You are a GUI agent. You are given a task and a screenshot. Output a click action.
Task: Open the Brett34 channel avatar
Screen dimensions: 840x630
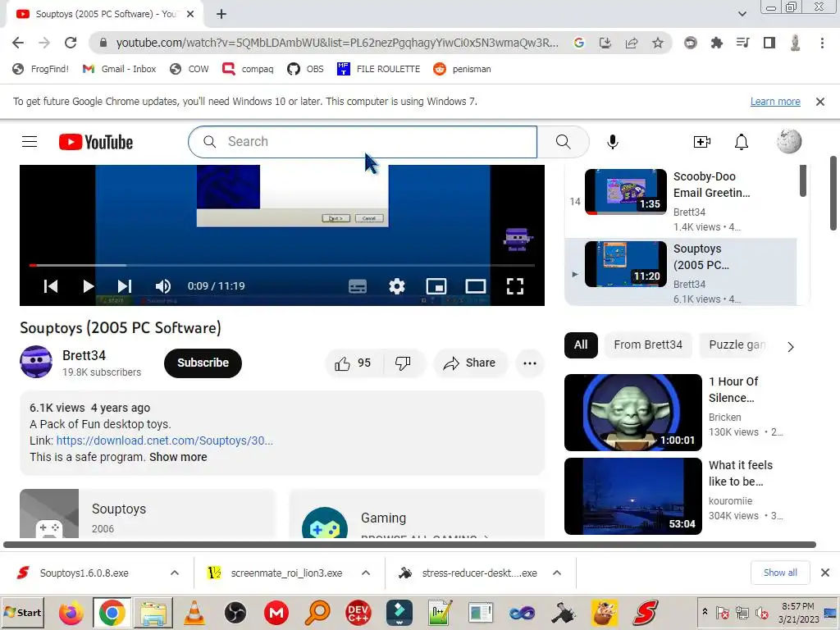[36, 362]
